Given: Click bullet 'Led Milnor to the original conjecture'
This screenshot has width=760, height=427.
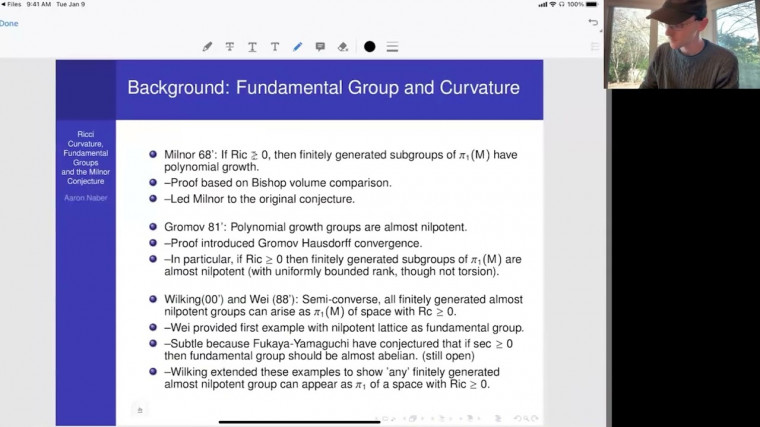Looking at the screenshot, I should (259, 199).
